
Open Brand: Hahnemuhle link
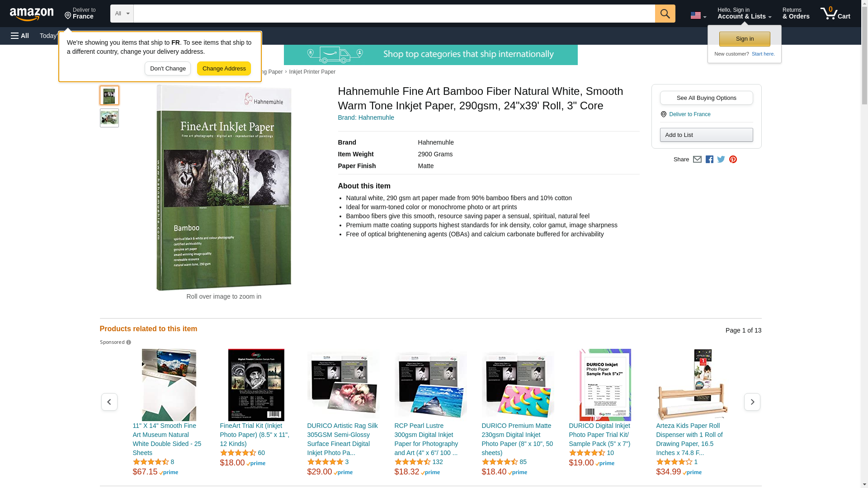click(366, 117)
